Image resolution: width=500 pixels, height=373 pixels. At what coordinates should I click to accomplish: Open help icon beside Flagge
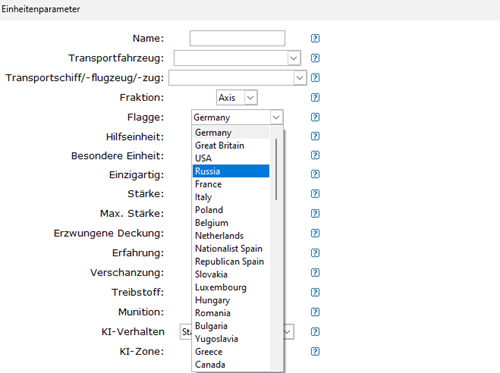coord(315,117)
